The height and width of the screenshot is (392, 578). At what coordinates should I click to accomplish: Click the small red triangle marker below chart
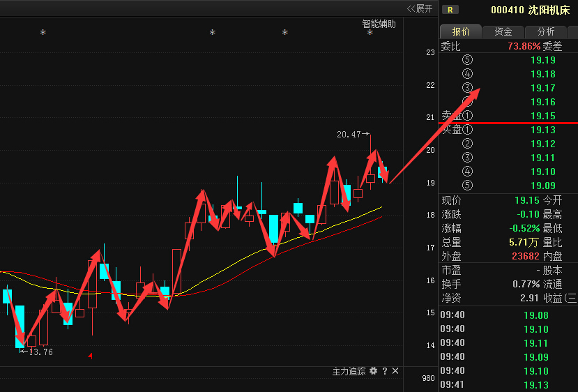click(x=91, y=356)
